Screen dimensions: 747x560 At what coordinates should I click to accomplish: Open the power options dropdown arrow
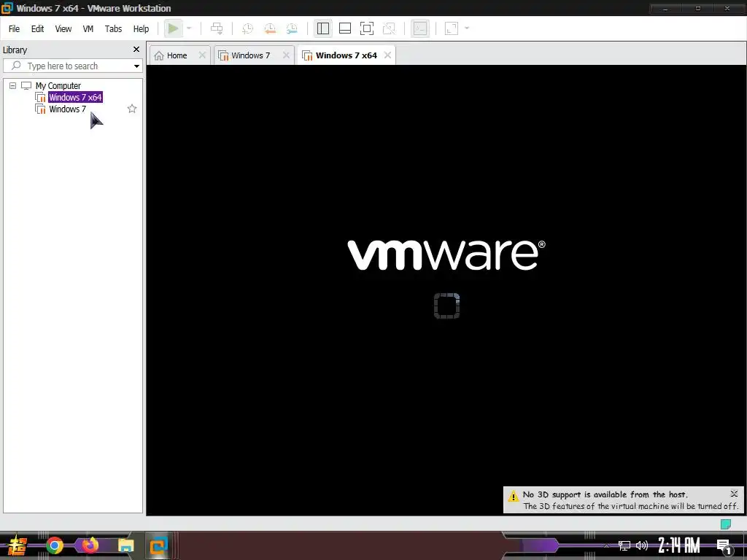[x=189, y=28]
